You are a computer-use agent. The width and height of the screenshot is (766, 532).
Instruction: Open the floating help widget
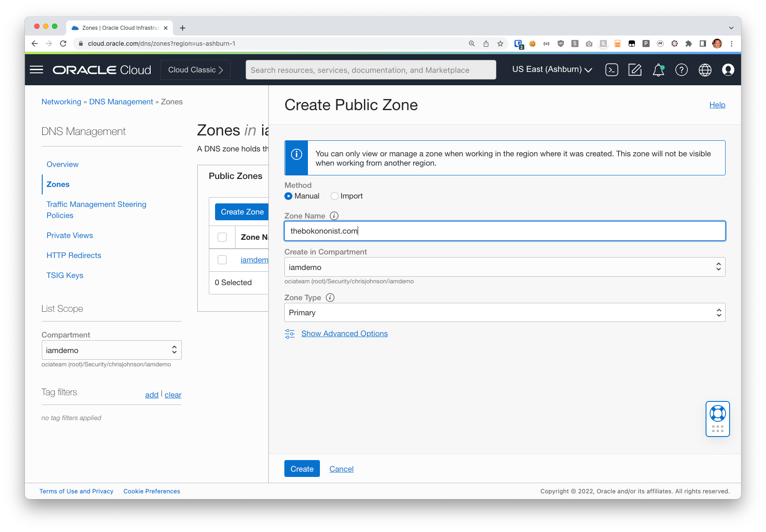[717, 417]
